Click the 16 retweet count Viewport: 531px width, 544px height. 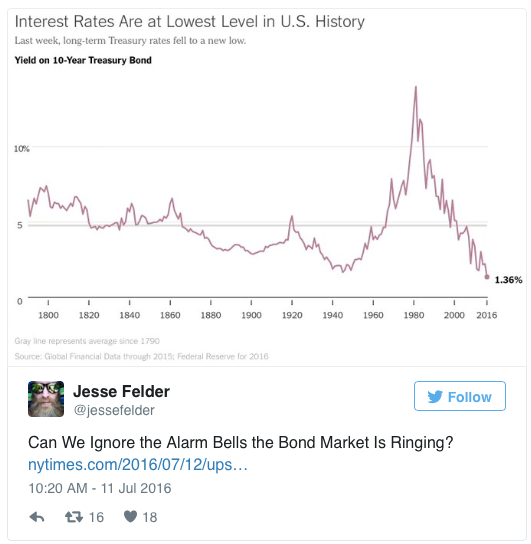click(x=96, y=518)
